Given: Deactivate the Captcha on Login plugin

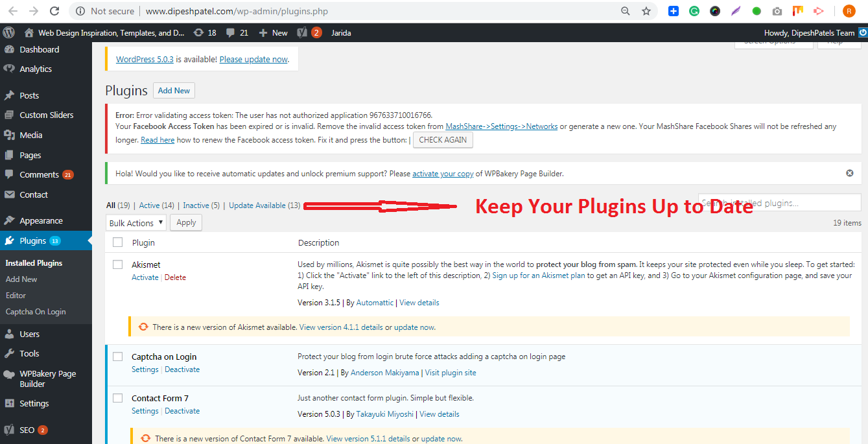Looking at the screenshot, I should tap(182, 369).
